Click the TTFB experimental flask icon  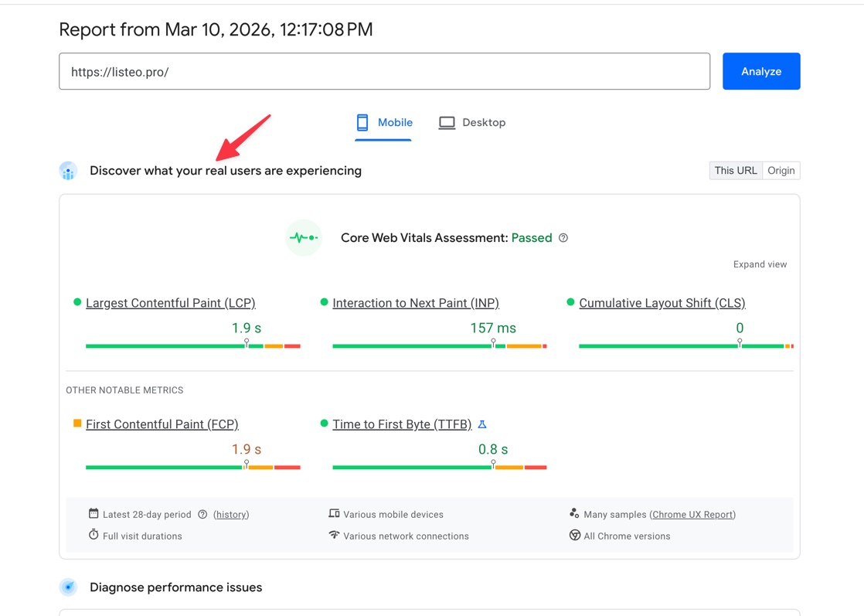click(x=482, y=424)
